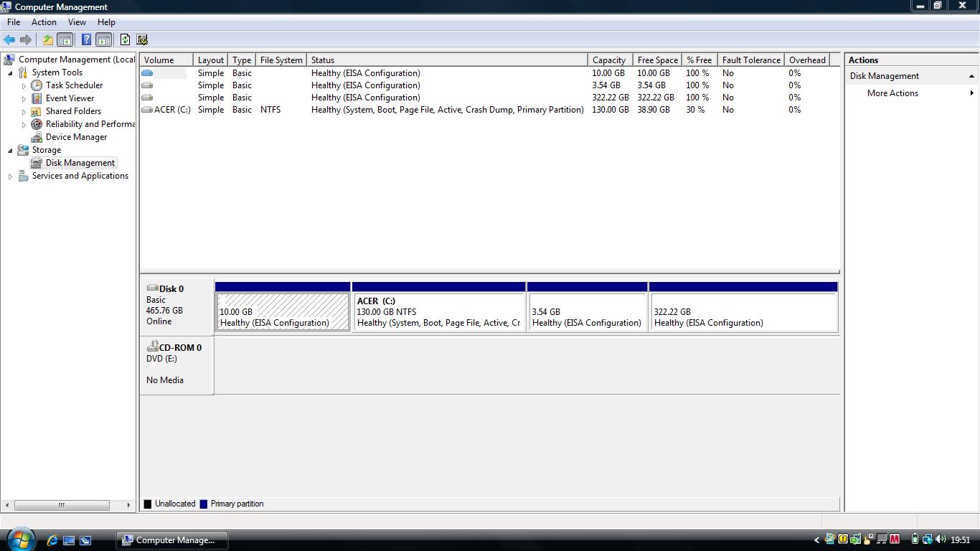Click Switch between windows Quick Launch icon
980x551 pixels.
(85, 540)
